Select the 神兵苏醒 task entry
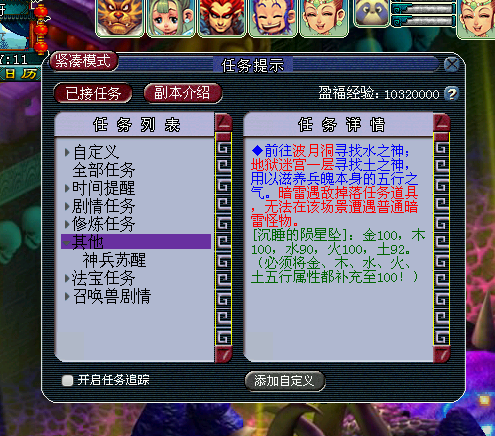 point(114,260)
